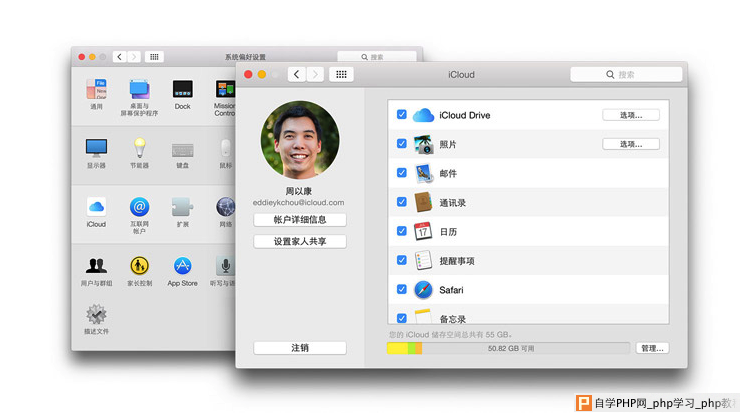Toggle the Notes (备忘录) checkbox
The height and width of the screenshot is (417, 745).
click(x=402, y=318)
